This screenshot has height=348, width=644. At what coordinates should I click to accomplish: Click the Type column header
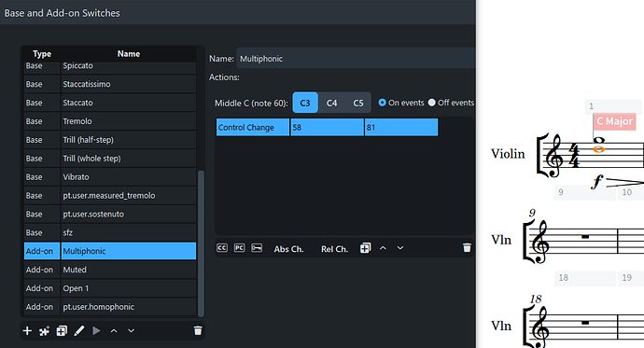pos(42,54)
